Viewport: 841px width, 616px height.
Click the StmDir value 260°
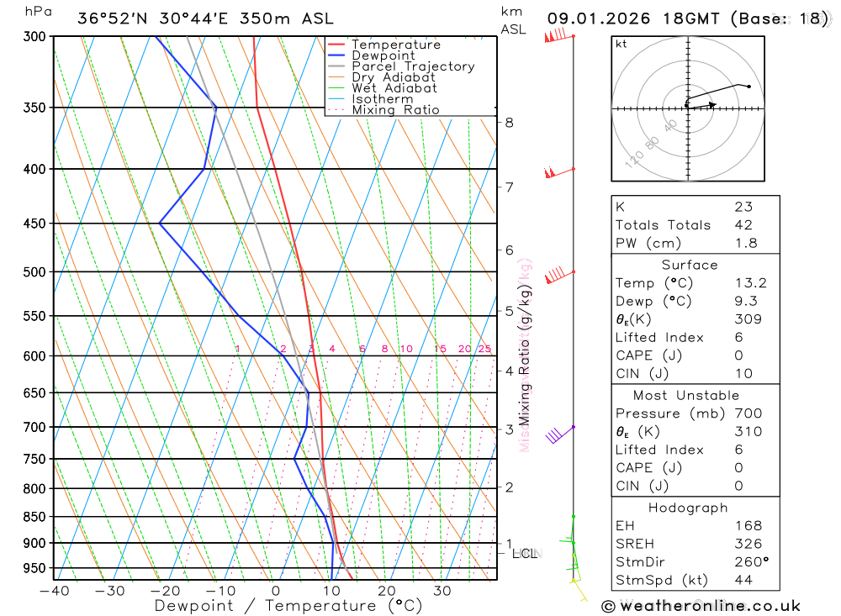751,562
